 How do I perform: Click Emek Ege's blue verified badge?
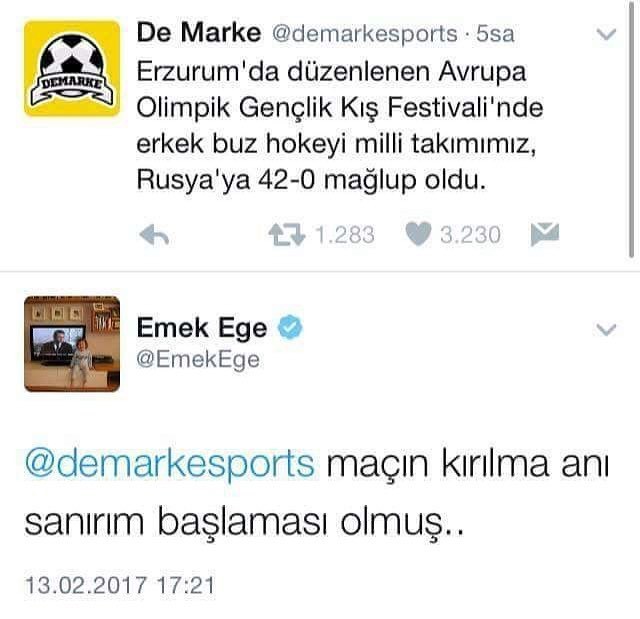pos(290,327)
